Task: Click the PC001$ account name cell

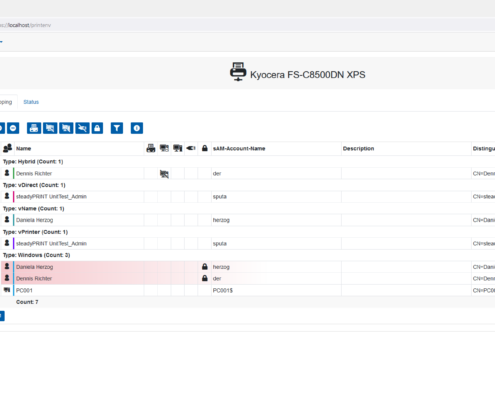Action: tap(223, 290)
